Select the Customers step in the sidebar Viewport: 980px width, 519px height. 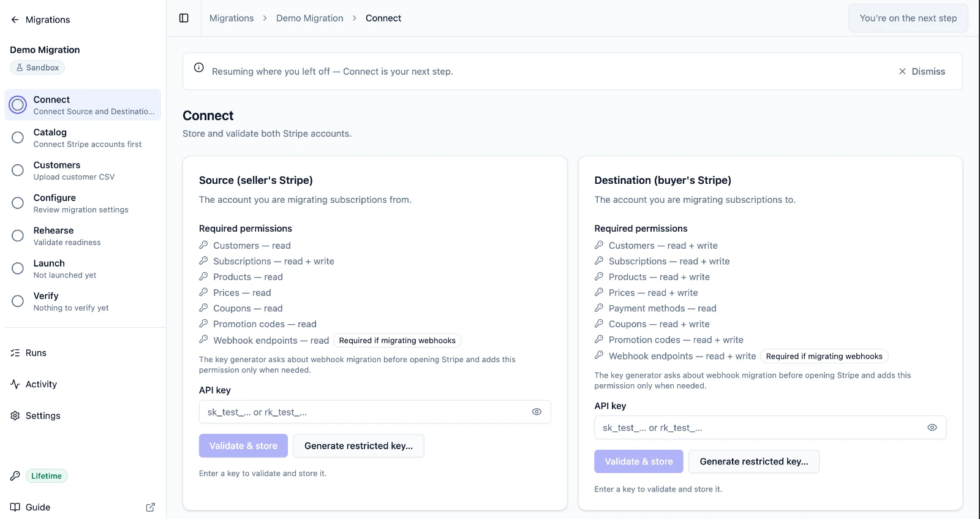pyautogui.click(x=83, y=170)
